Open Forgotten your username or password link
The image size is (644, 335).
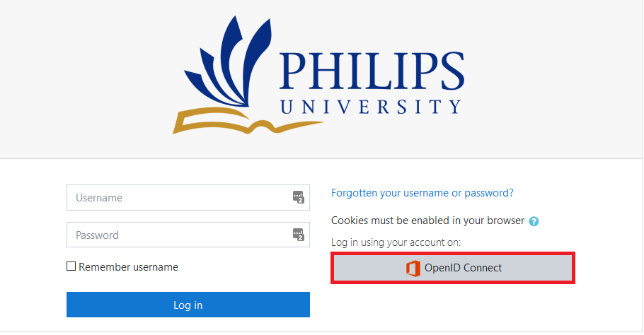coord(422,193)
